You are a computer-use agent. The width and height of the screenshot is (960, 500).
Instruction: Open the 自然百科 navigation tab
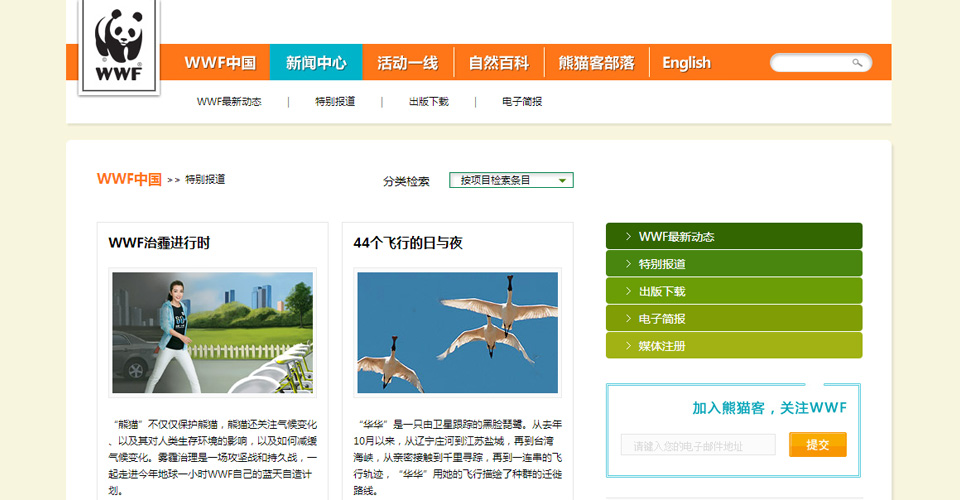point(499,62)
